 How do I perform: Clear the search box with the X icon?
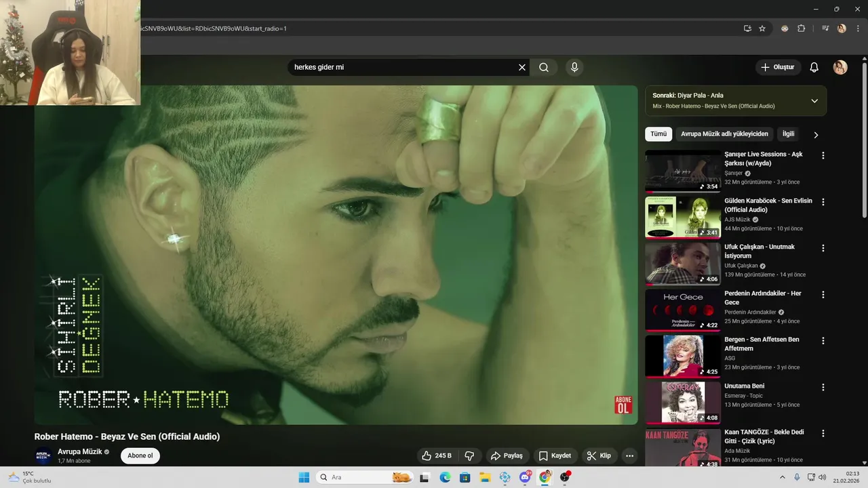pyautogui.click(x=522, y=67)
